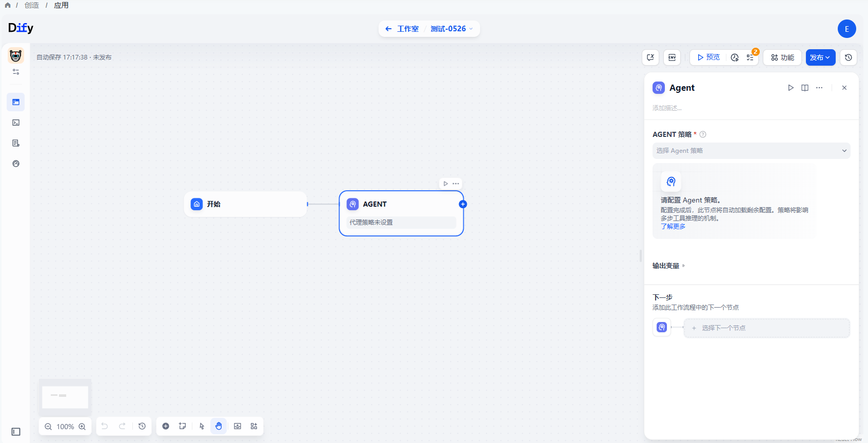Expand the 发布 publish dropdown
This screenshot has height=443, width=868.
point(820,57)
